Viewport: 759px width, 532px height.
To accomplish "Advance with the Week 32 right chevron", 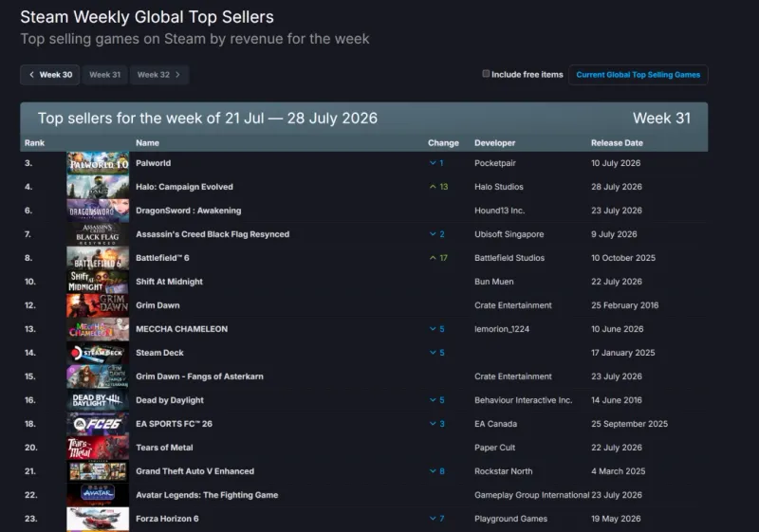I will pos(177,75).
